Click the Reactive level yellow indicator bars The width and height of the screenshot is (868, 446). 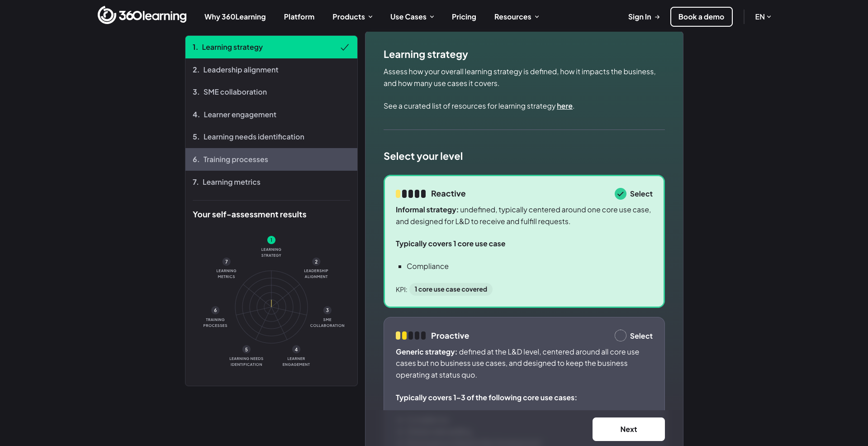click(x=410, y=194)
